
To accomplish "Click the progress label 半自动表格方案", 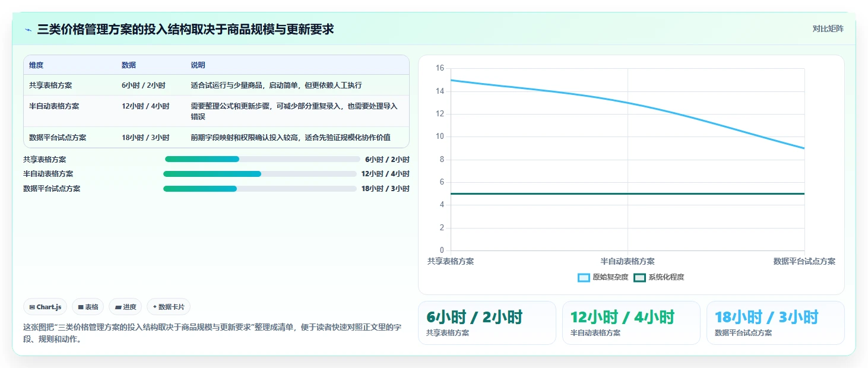I will [48, 174].
